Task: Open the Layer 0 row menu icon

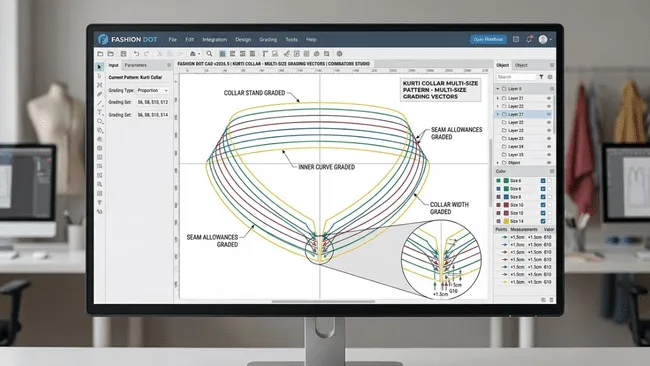Action: pos(552,89)
